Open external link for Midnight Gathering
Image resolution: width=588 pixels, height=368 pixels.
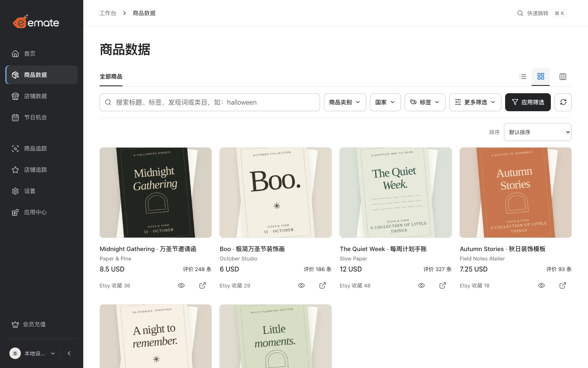point(203,285)
